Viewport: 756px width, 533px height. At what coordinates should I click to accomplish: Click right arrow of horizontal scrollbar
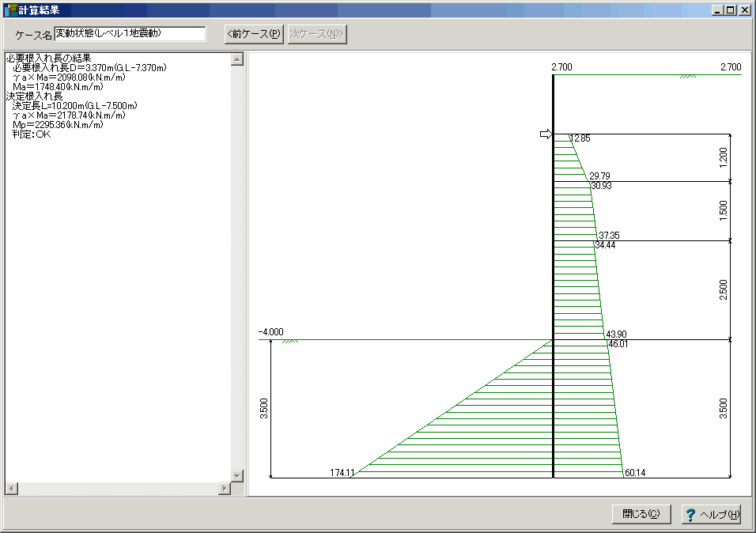225,489
